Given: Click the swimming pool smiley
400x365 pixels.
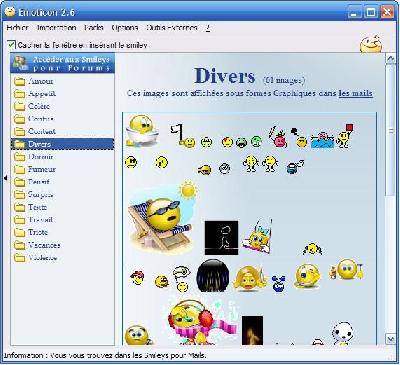Looking at the screenshot, I should click(322, 140).
